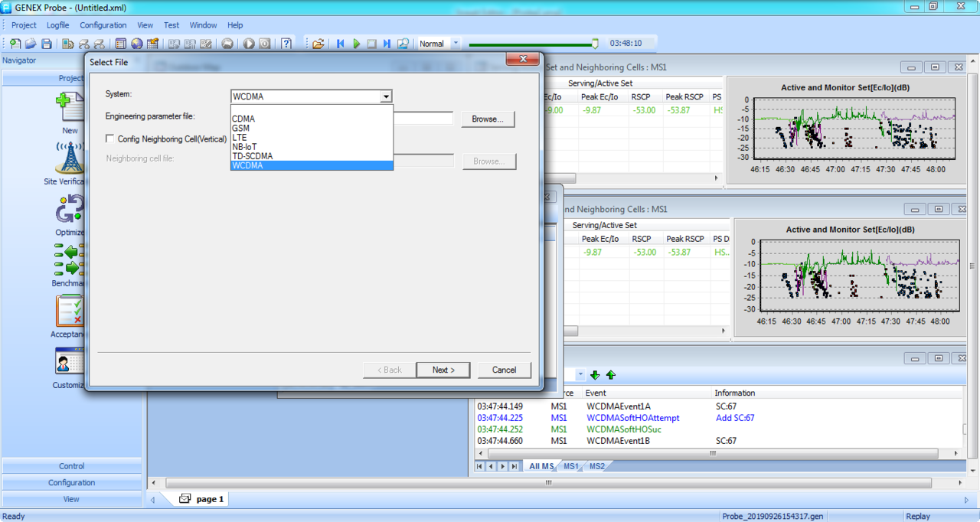Select the WCDMASoftHOAttempt event row
The image size is (980, 522).
(x=718, y=418)
